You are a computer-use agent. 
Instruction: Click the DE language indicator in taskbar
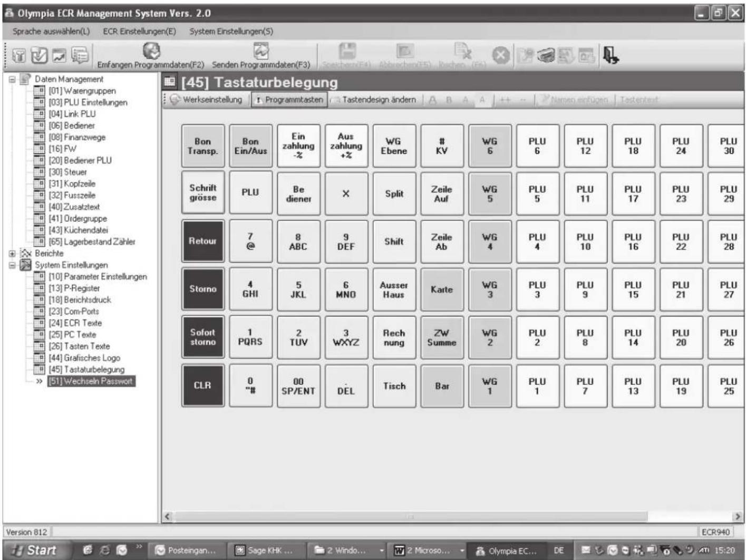pyautogui.click(x=558, y=551)
